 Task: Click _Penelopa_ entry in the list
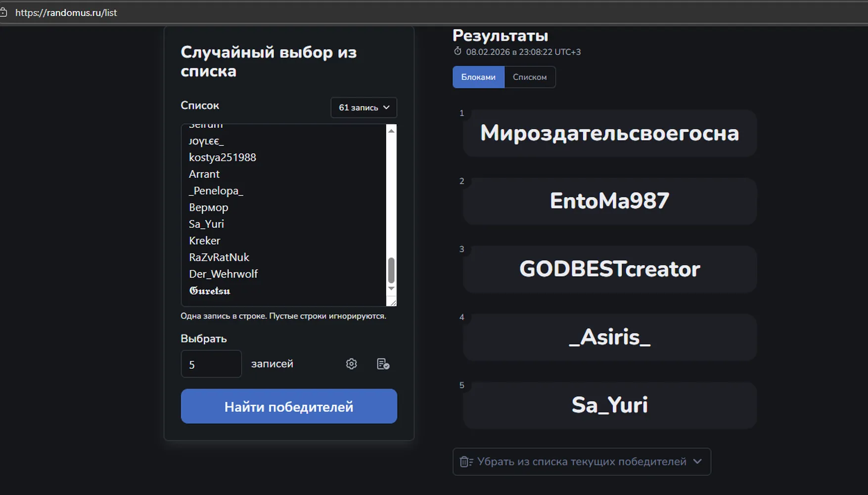216,191
